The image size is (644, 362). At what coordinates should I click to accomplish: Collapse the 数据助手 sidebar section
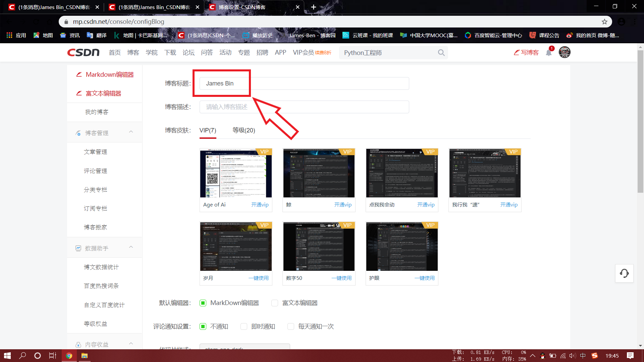tap(131, 247)
